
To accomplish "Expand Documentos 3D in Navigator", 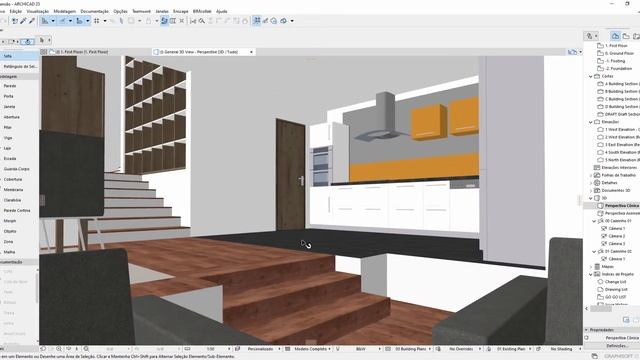I will pos(591,191).
